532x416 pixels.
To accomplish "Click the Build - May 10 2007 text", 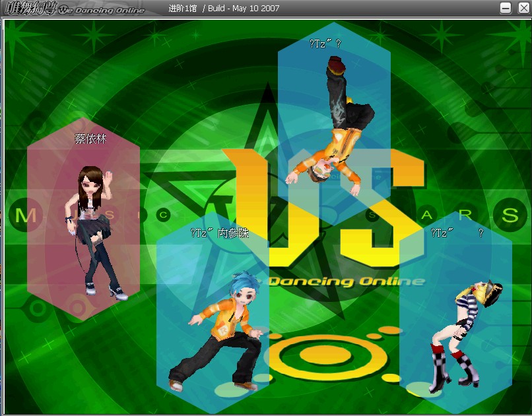I will 244,8.
